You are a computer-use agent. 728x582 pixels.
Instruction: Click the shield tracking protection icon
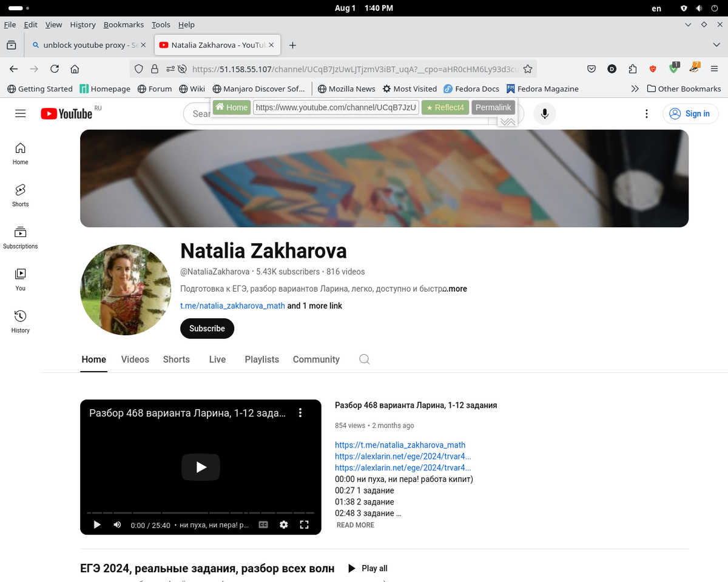[x=139, y=69]
